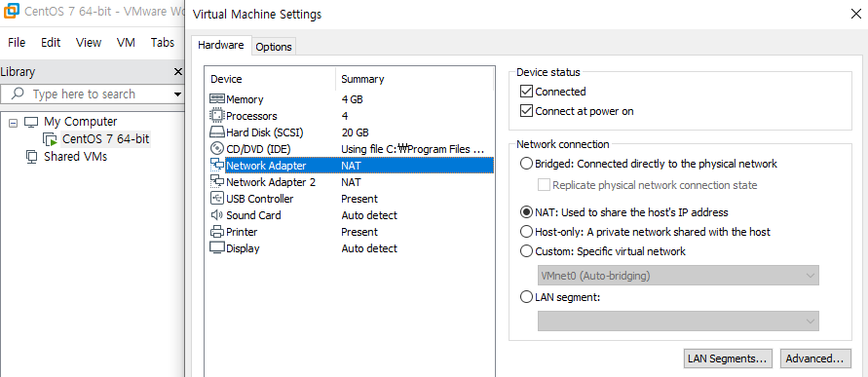868x377 pixels.
Task: Click the USB Controller icon
Action: 217,198
